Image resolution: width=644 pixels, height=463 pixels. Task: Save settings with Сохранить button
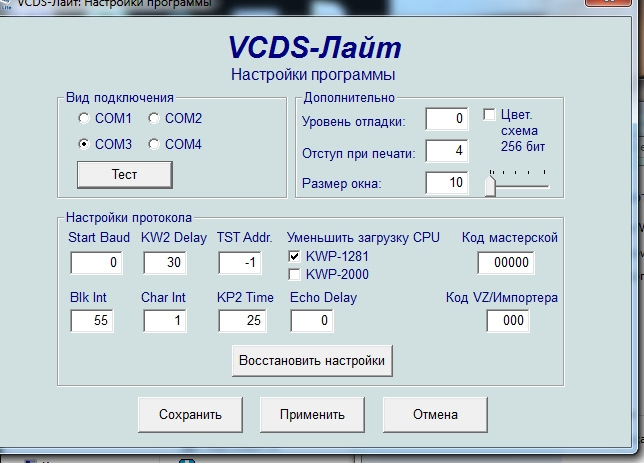click(x=190, y=415)
